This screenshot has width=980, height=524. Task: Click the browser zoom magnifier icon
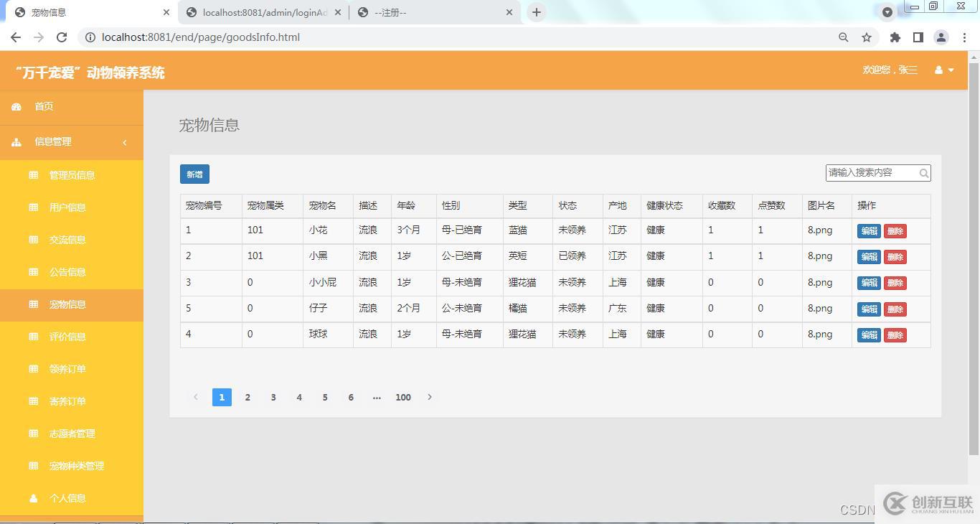(844, 37)
